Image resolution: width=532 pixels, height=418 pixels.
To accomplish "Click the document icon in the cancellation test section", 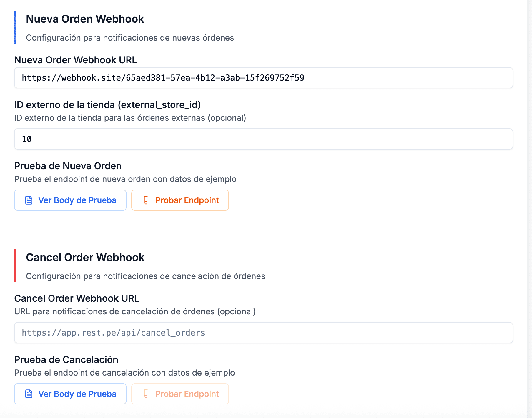I will click(28, 394).
